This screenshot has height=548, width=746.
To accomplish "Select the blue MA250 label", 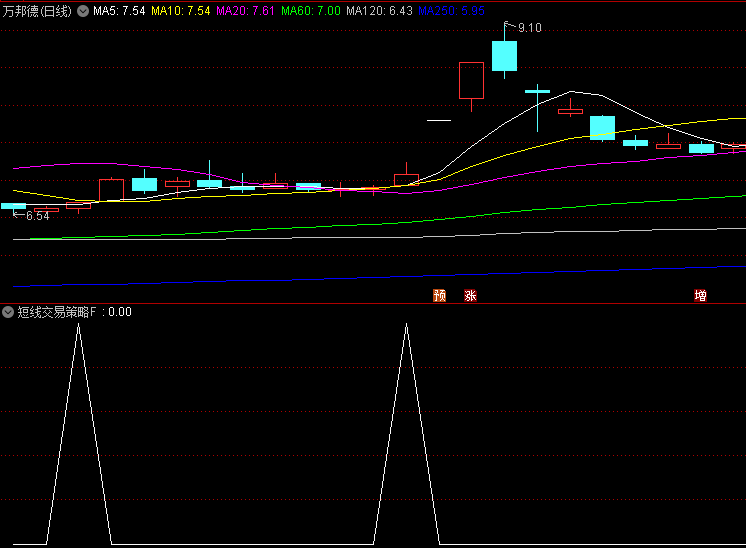I will click(x=451, y=11).
